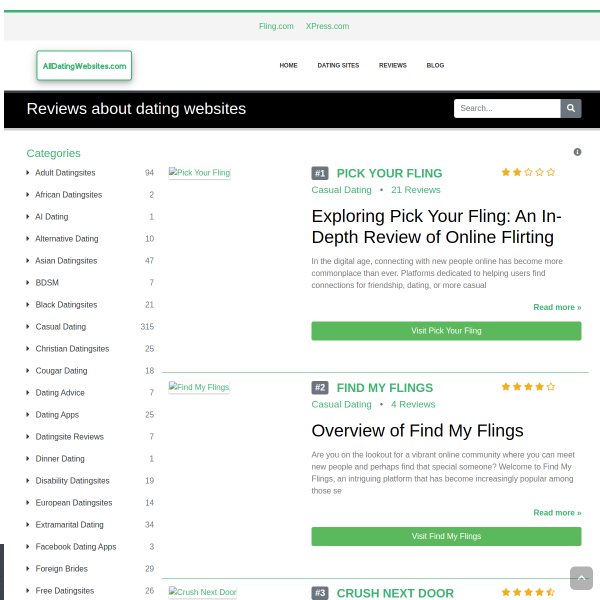Click the Visit Find My Flings button
600x600 pixels.
tap(446, 536)
